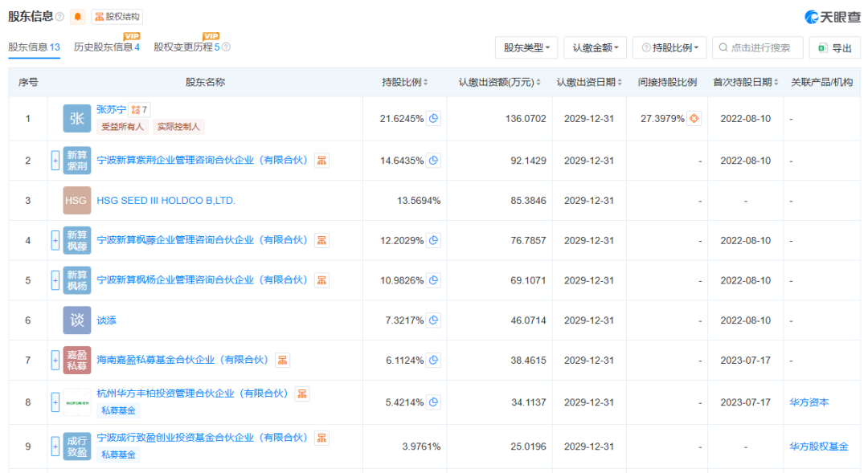Select the 股东信息 13 tab
The image size is (868, 473).
coord(34,47)
